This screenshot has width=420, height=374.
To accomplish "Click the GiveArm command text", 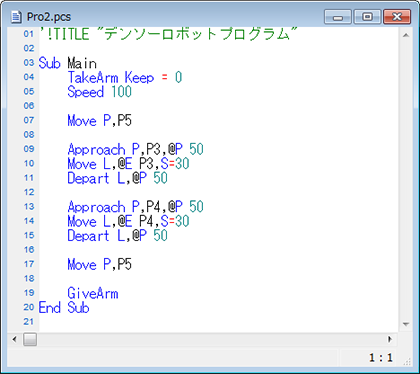I will (93, 293).
